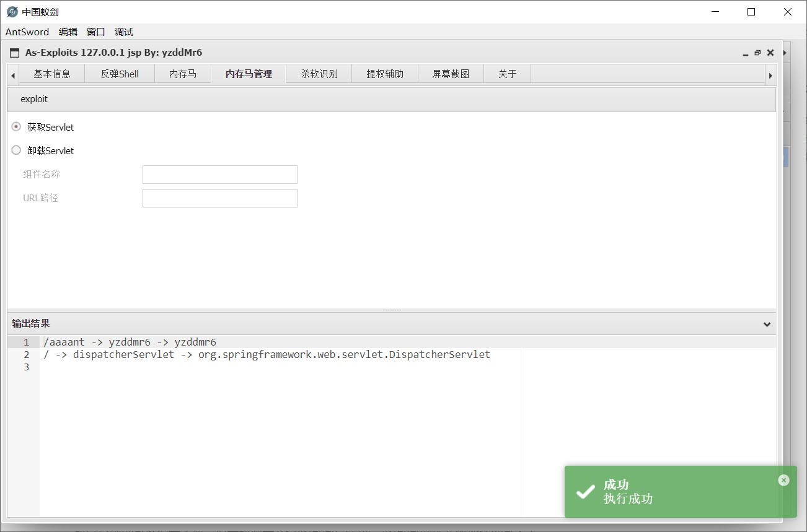Switch to the 反弹Shell tab
Image resolution: width=807 pixels, height=532 pixels.
120,74
